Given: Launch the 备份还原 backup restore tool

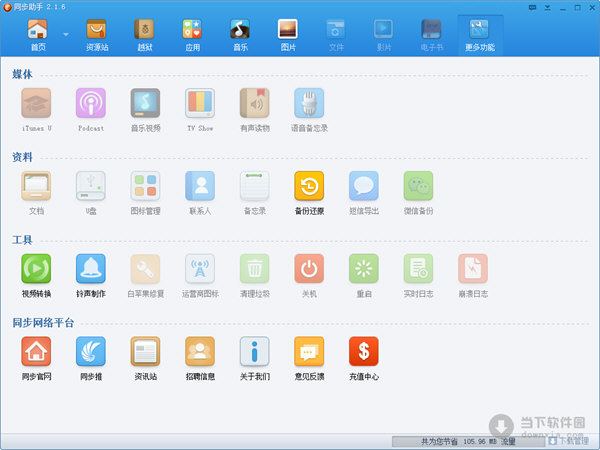Looking at the screenshot, I should click(x=309, y=187).
